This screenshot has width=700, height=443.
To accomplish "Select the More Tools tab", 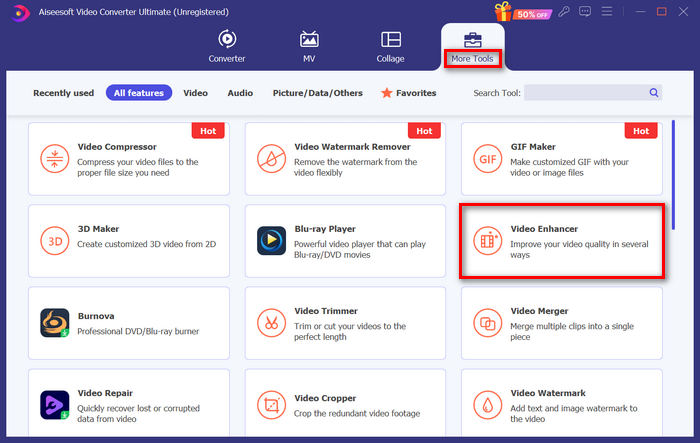I will pyautogui.click(x=472, y=49).
